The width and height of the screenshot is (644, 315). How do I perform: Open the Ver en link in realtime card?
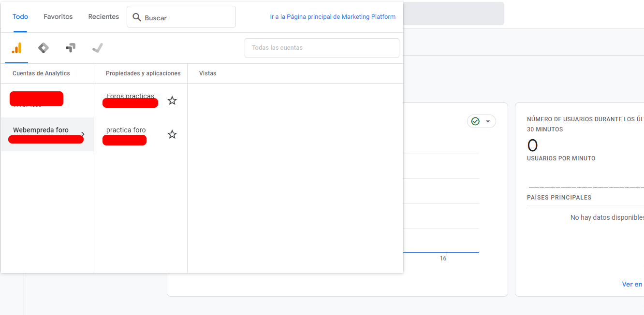632,284
